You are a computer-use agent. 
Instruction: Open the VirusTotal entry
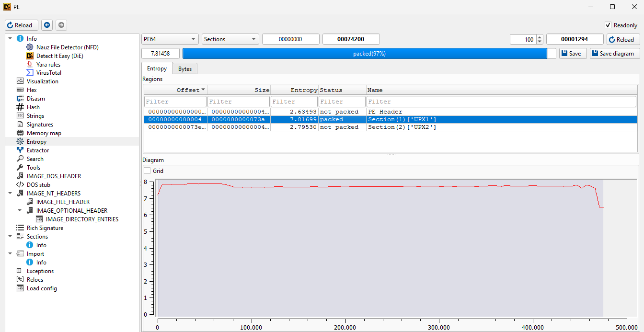pyautogui.click(x=48, y=73)
